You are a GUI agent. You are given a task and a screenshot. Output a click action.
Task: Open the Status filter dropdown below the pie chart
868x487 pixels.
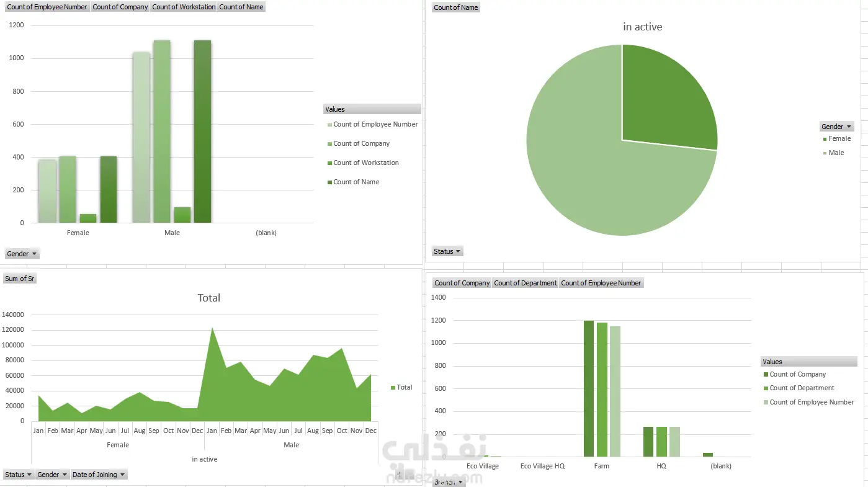(448, 251)
